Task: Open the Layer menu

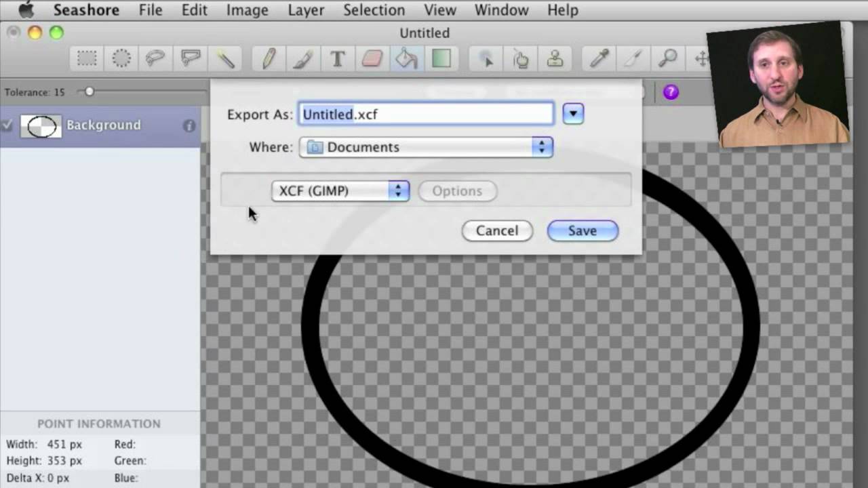Action: (306, 10)
